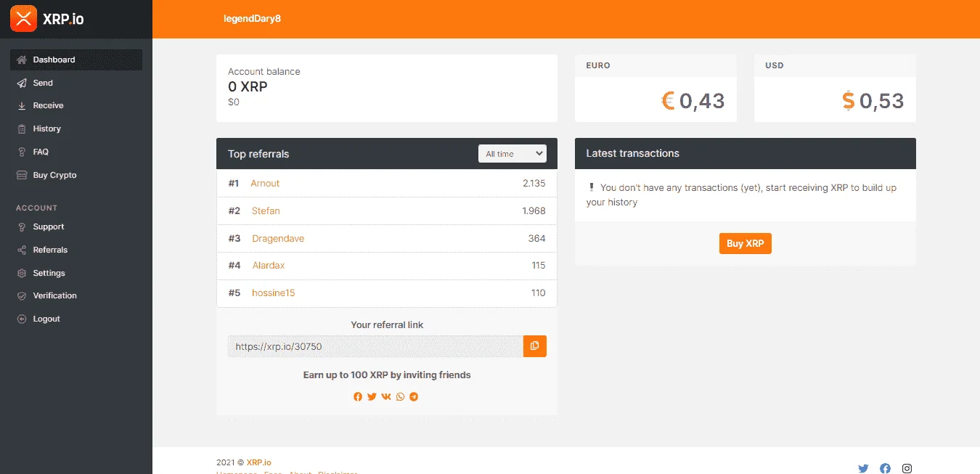Screen dimensions: 980x474
Task: Click the 0 XRP account balance
Action: point(248,86)
